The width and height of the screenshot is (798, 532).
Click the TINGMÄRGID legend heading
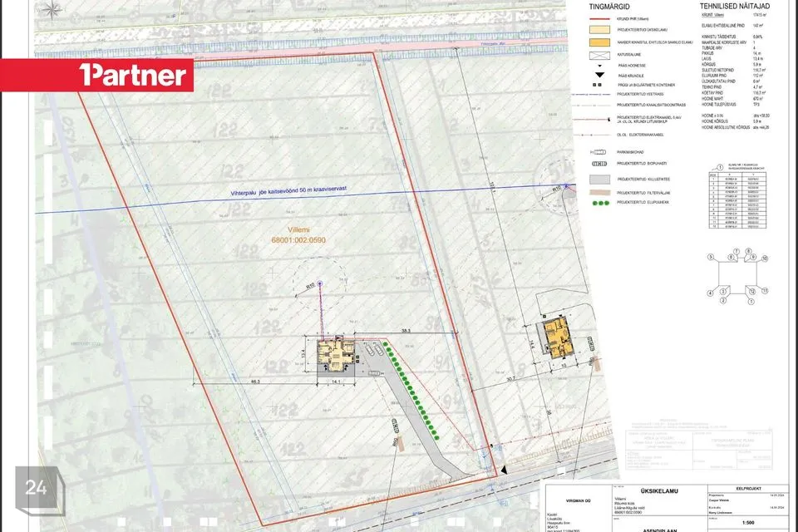coord(609,7)
